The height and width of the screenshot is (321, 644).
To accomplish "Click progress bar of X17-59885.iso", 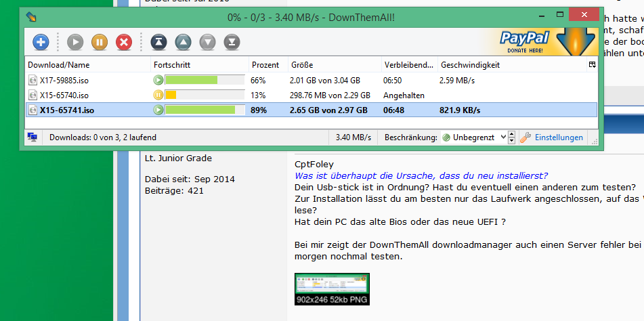I will point(205,80).
